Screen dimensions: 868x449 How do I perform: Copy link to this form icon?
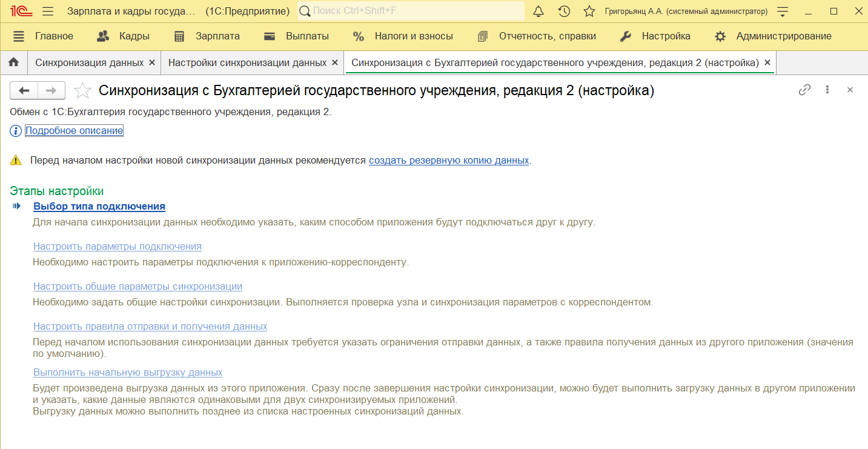(x=804, y=90)
